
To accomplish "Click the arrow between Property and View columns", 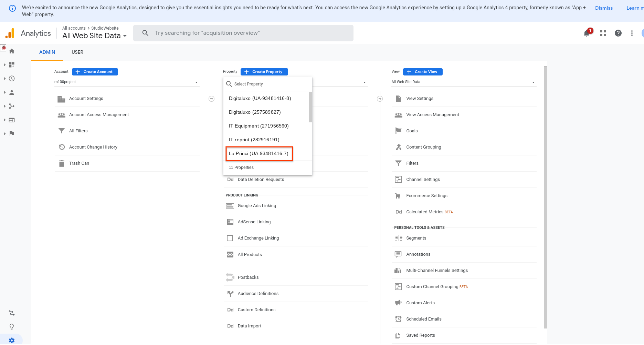I will 380,99.
